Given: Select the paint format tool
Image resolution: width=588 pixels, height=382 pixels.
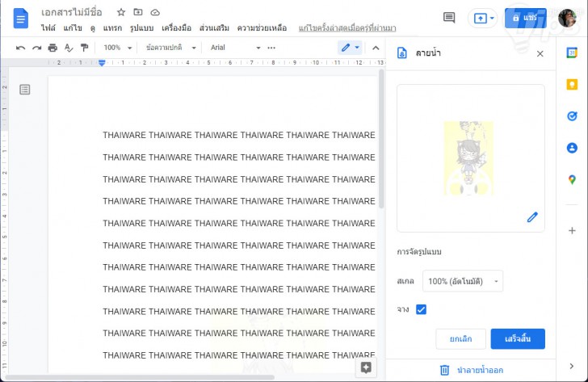Looking at the screenshot, I should 84,48.
